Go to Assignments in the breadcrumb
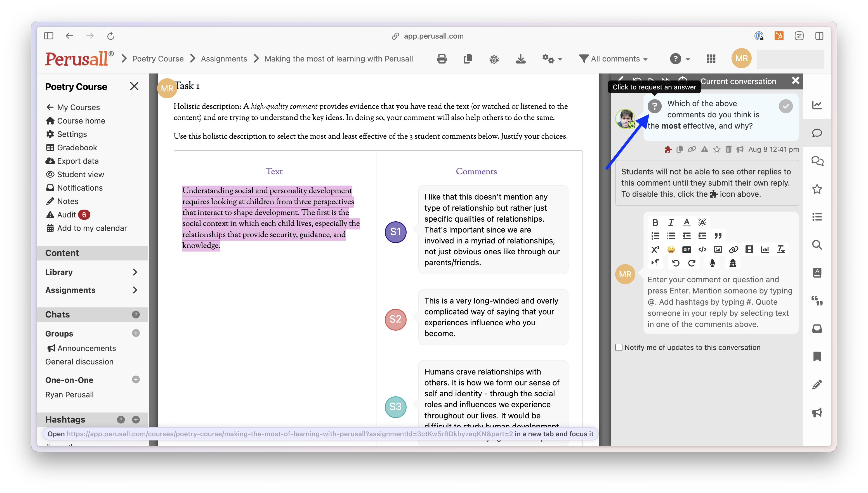868x493 pixels. [x=224, y=59]
